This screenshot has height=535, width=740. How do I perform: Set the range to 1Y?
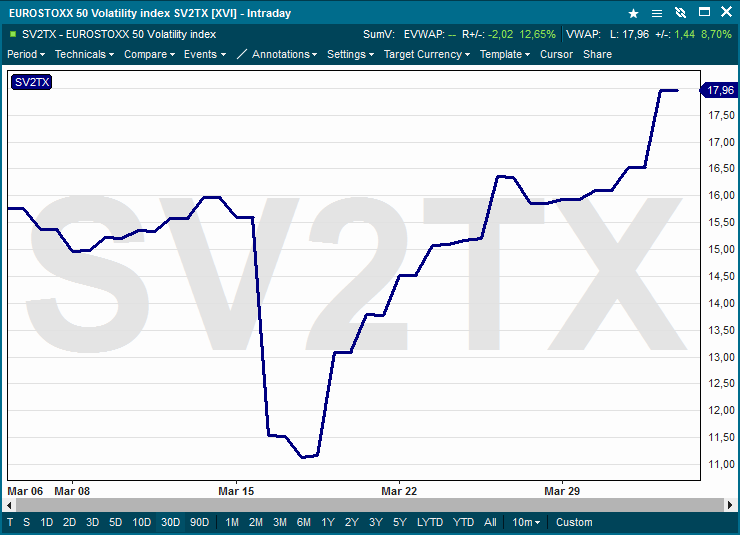point(328,522)
